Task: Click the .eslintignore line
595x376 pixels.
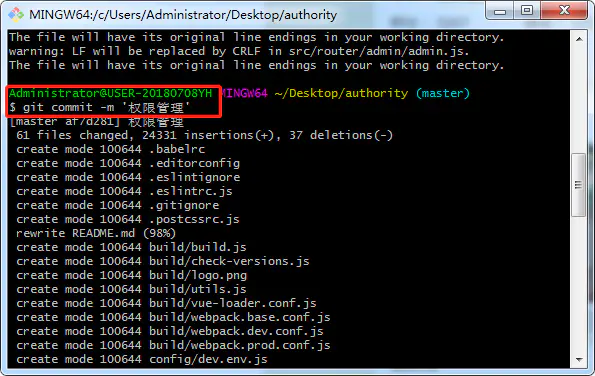Action: [x=128, y=178]
